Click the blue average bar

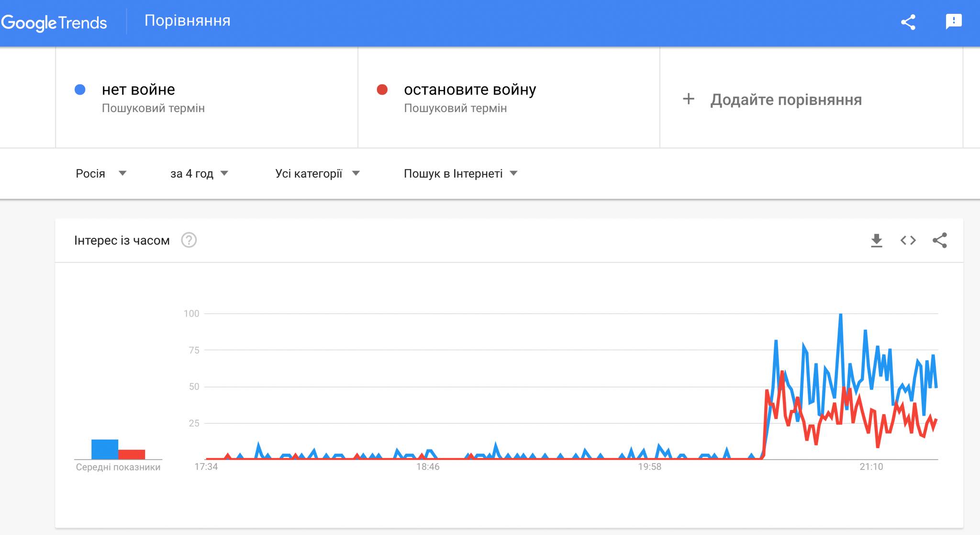point(105,449)
